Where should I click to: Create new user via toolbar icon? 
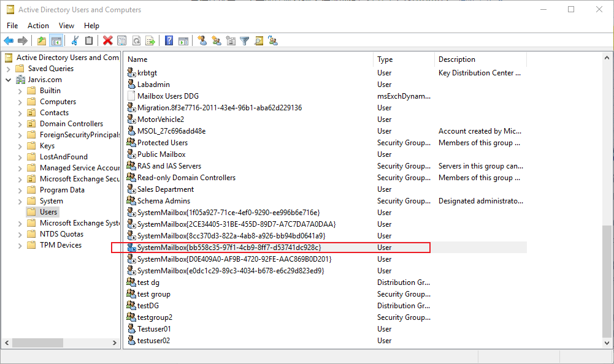[202, 40]
